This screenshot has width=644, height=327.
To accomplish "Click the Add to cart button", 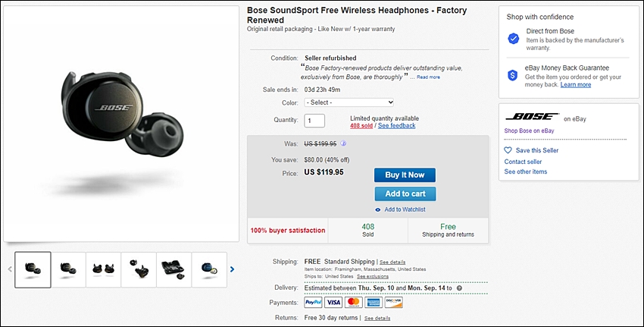I will click(405, 193).
